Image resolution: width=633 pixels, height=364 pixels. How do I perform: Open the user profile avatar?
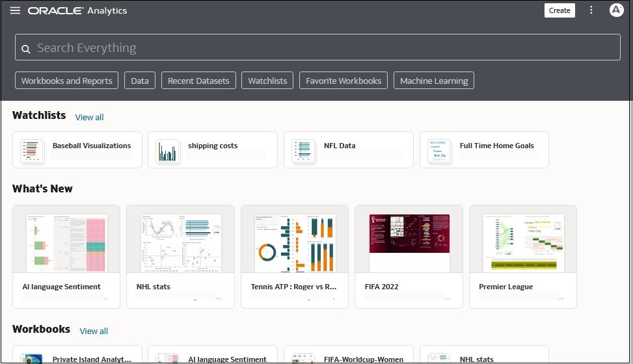[616, 10]
